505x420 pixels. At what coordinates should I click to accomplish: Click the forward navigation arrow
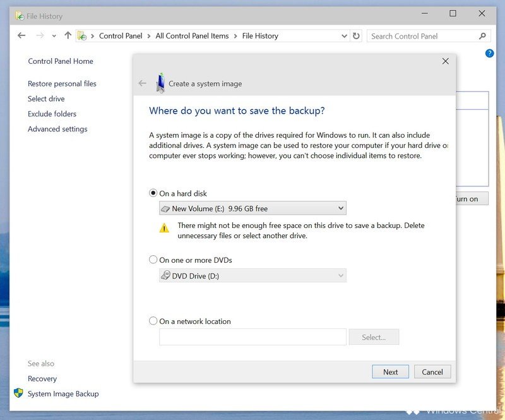40,35
